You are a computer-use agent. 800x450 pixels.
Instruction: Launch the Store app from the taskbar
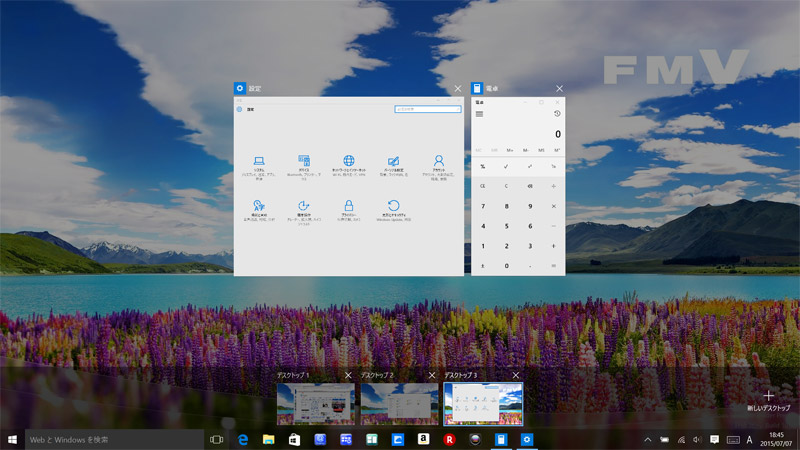[x=294, y=440]
